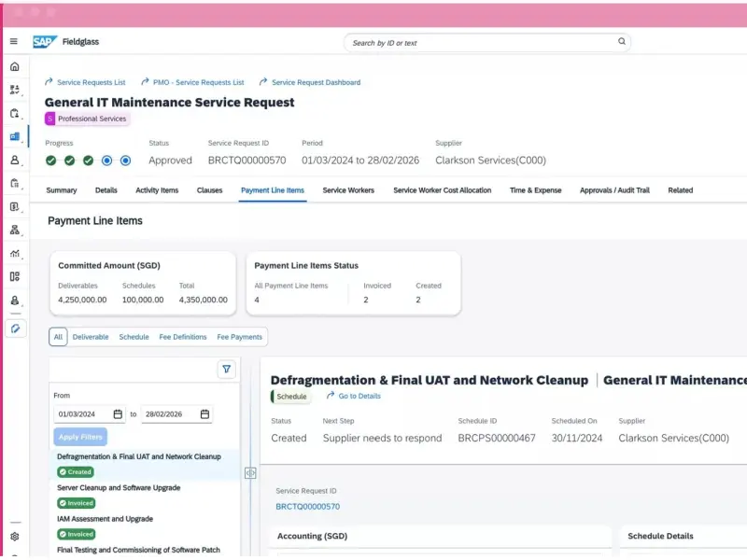Click the Apply Filters button

[80, 437]
